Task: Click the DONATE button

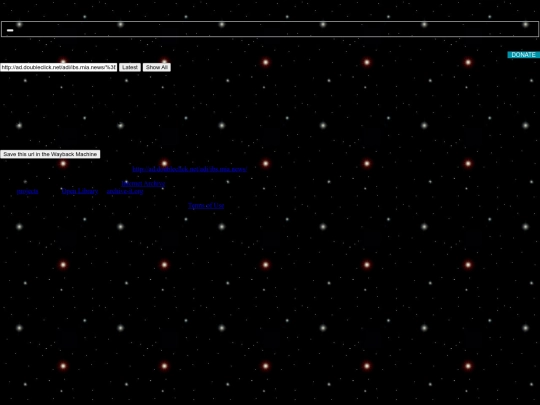Action: pyautogui.click(x=523, y=55)
